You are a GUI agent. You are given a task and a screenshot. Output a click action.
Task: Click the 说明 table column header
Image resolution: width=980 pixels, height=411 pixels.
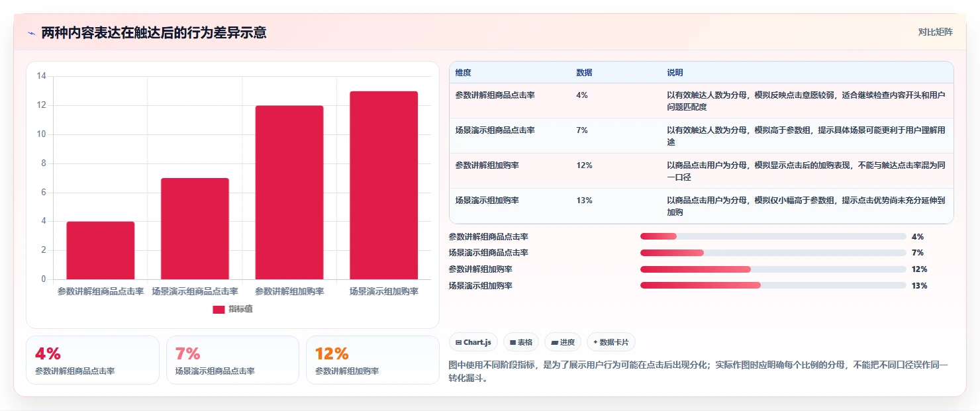pos(675,72)
